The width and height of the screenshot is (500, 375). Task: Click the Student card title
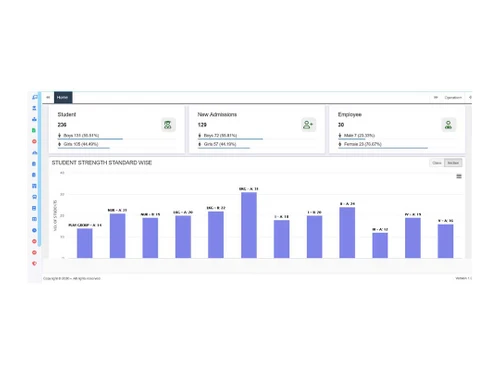tap(67, 114)
